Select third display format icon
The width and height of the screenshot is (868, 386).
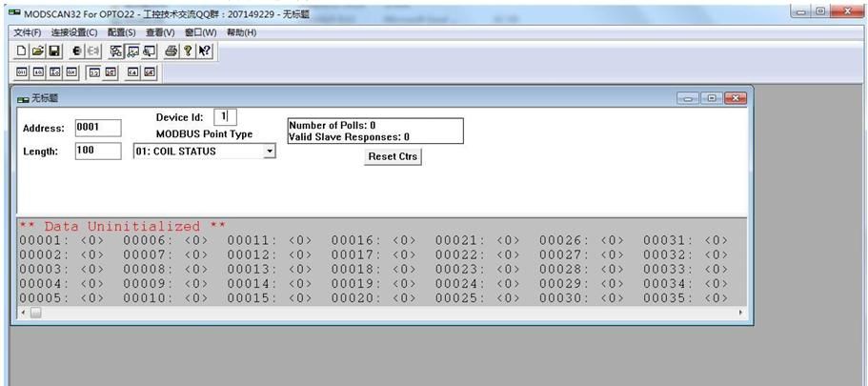pyautogui.click(x=55, y=72)
